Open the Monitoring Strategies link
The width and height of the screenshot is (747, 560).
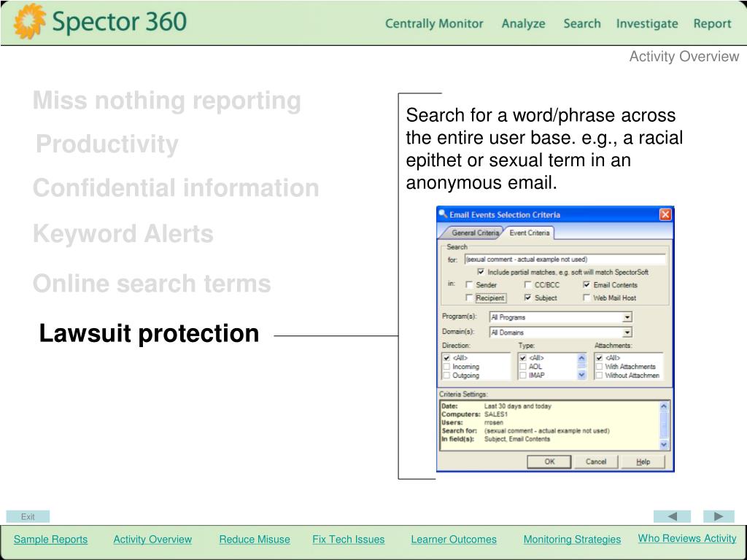[x=572, y=539]
